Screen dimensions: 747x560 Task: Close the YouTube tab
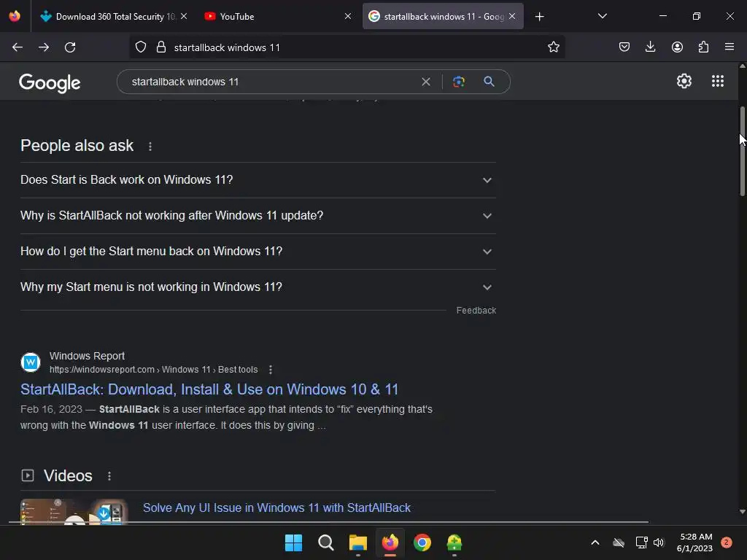coord(348,16)
